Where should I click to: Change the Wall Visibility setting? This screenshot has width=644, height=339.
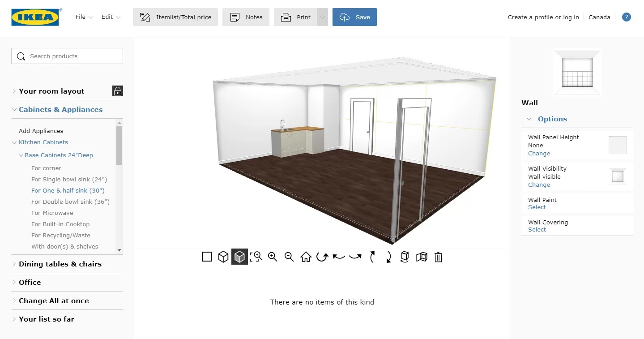(539, 185)
